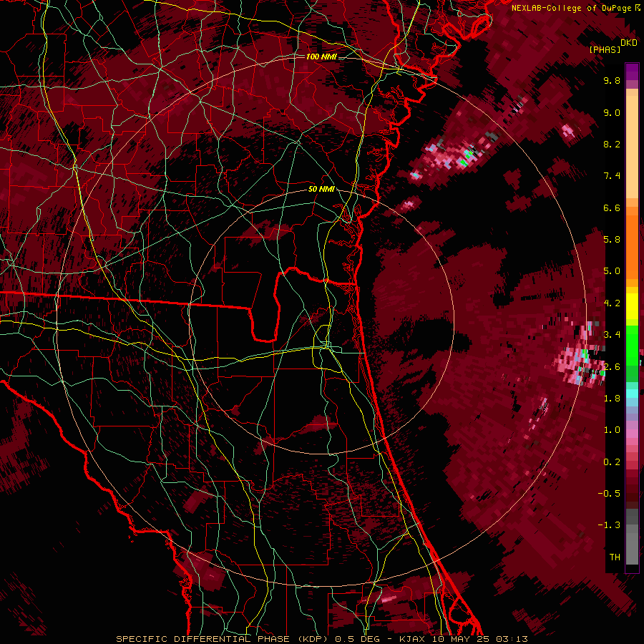Click the 0.2 value on color scale
The image size is (644, 644).
612,462
